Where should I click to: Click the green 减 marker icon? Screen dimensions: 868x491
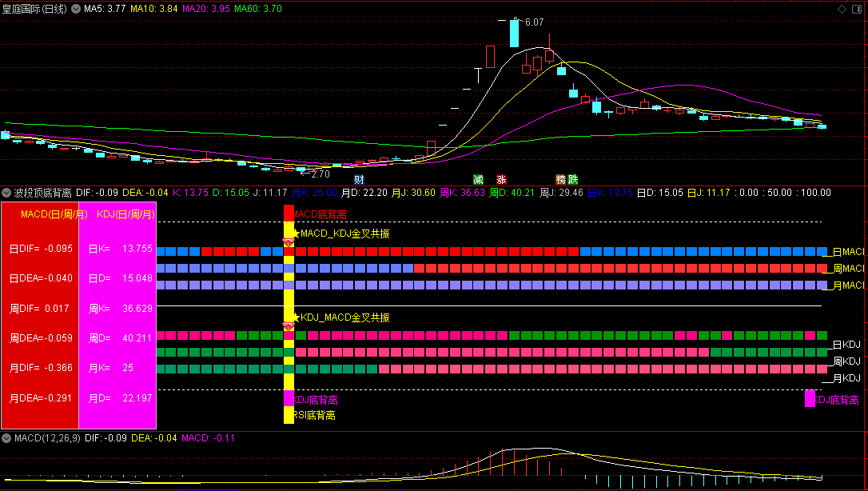478,179
